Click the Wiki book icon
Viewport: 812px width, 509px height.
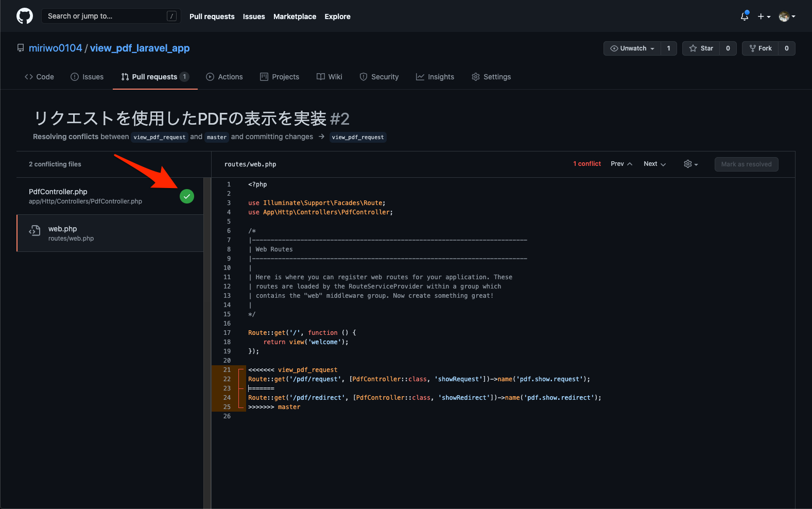(321, 77)
